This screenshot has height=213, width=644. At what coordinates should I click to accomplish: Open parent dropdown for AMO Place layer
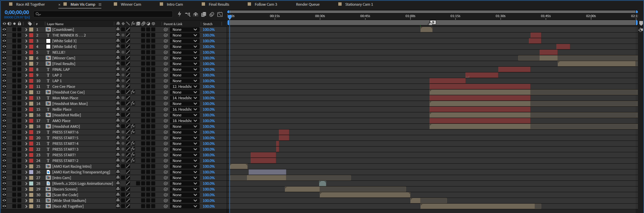184,121
